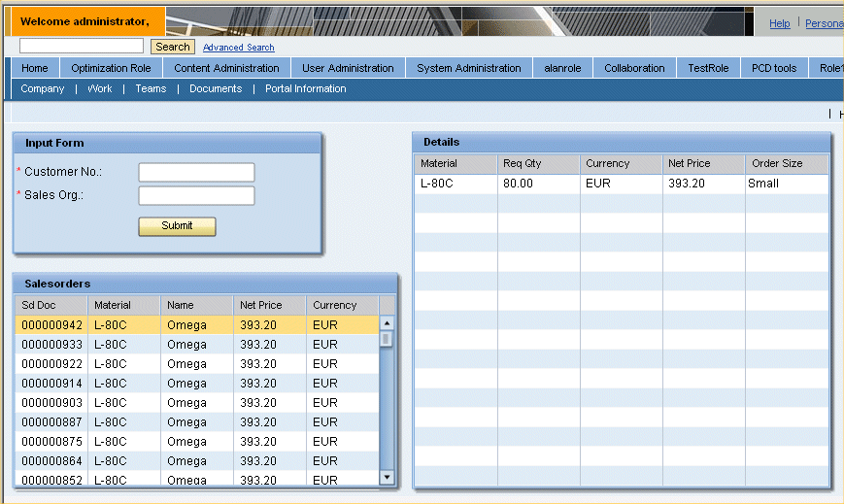Click the Salesorders scrollbar thumb
The height and width of the screenshot is (504, 844).
pos(386,339)
